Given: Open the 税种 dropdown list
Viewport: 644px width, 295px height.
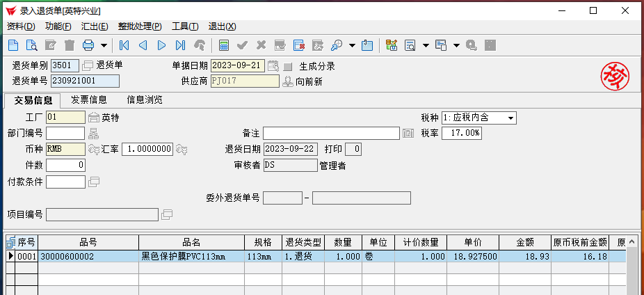Looking at the screenshot, I should click(511, 118).
